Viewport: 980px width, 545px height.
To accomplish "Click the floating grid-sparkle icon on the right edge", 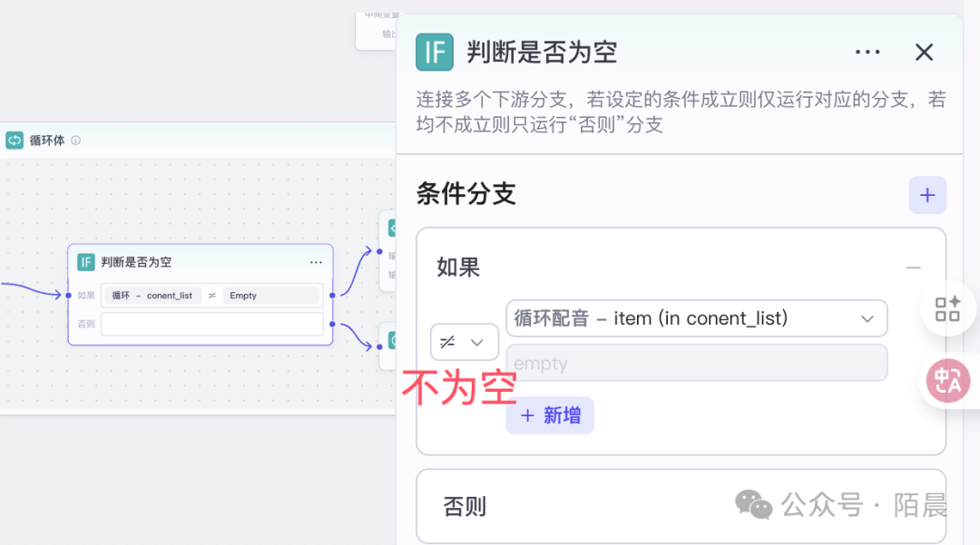I will coord(947,308).
